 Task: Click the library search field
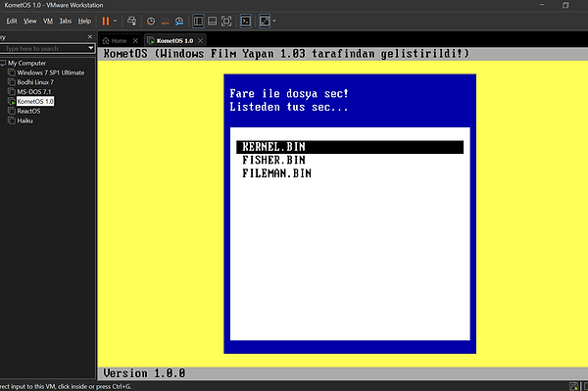tap(43, 48)
